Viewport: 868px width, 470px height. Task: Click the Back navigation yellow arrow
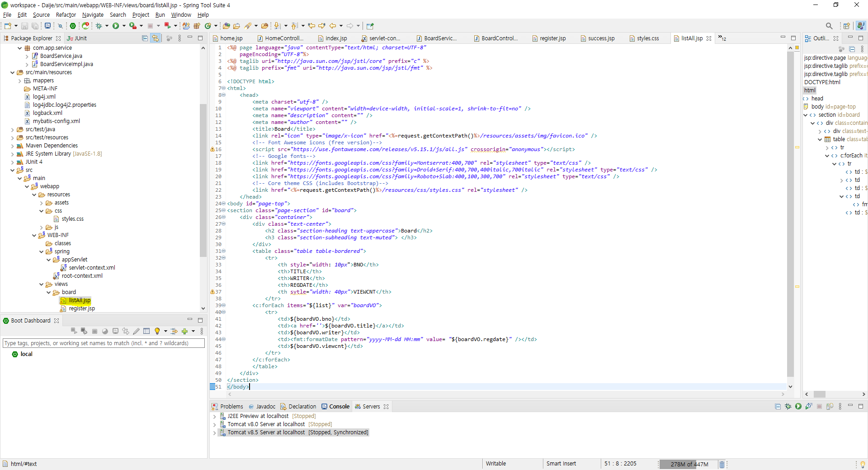333,26
